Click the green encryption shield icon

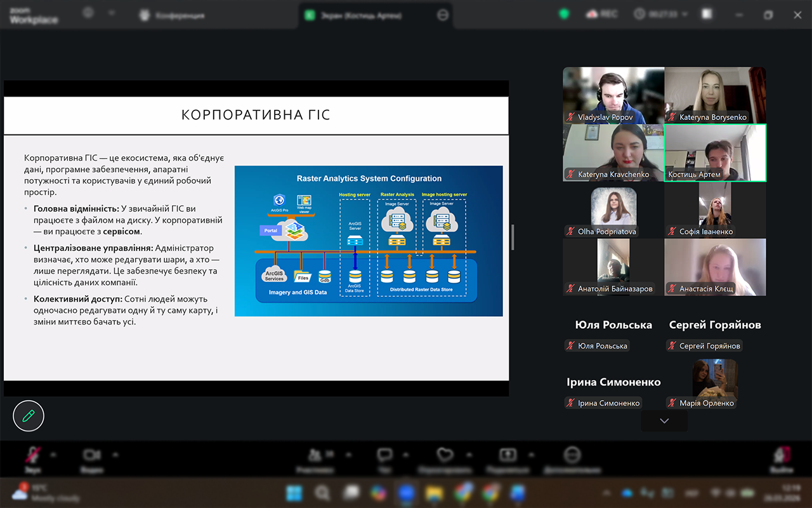click(x=563, y=14)
